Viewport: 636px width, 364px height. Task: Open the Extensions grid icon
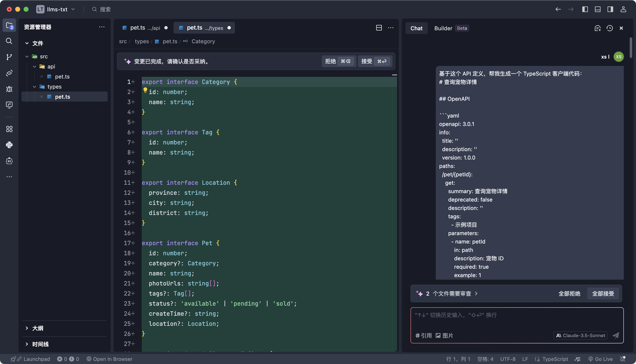coord(9,129)
